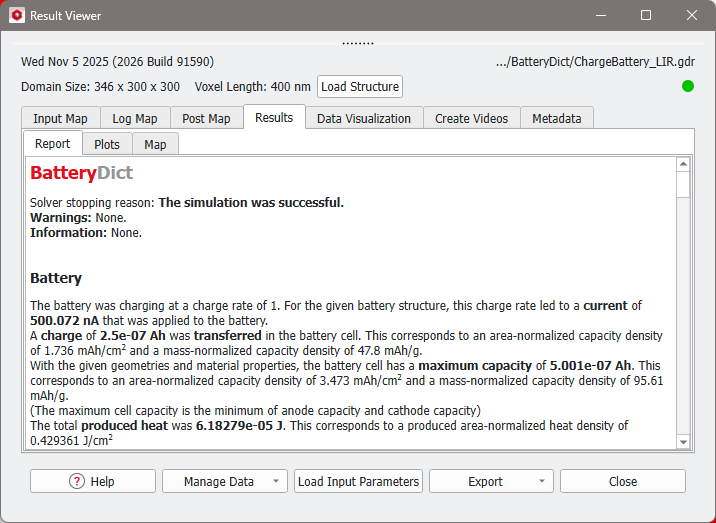Open the Map sub-tab
This screenshot has width=716, height=523.
click(x=155, y=144)
